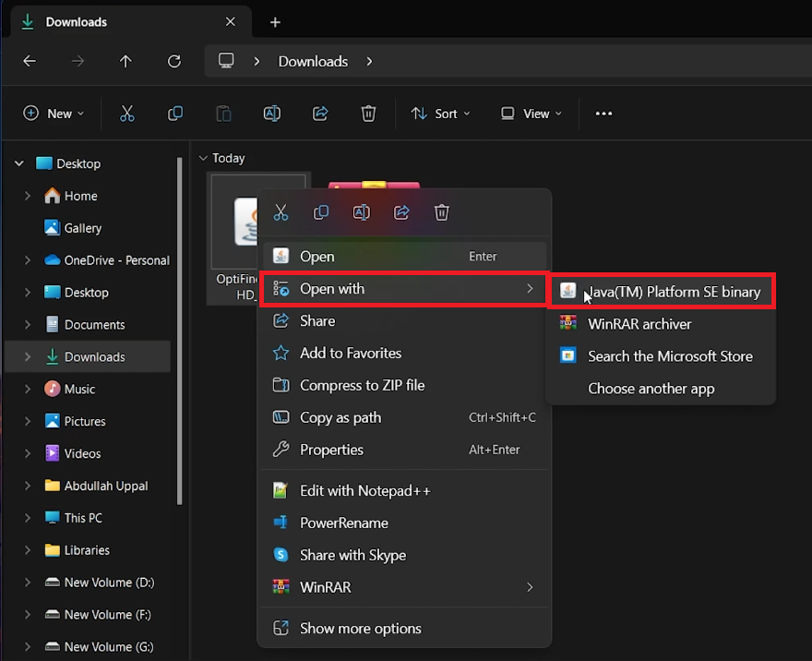Click the navigation pane scrollbar
This screenshot has width=812, height=661.
180,330
